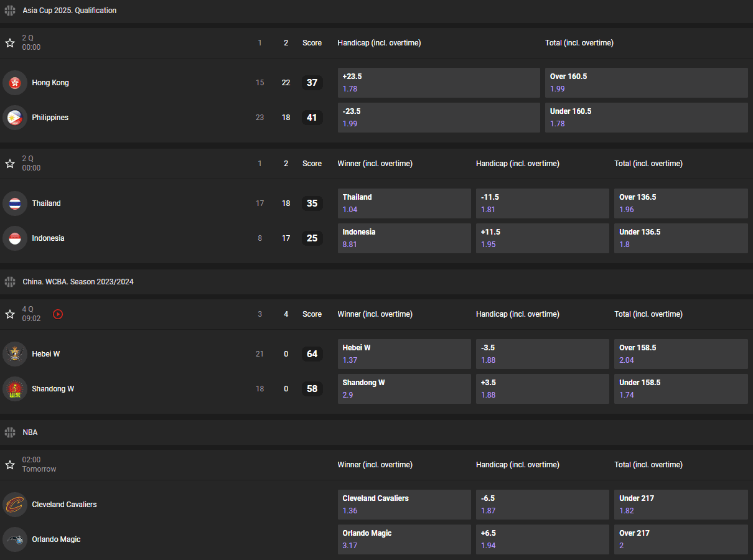Click the 02:00 Tomorrow start time

click(39, 465)
